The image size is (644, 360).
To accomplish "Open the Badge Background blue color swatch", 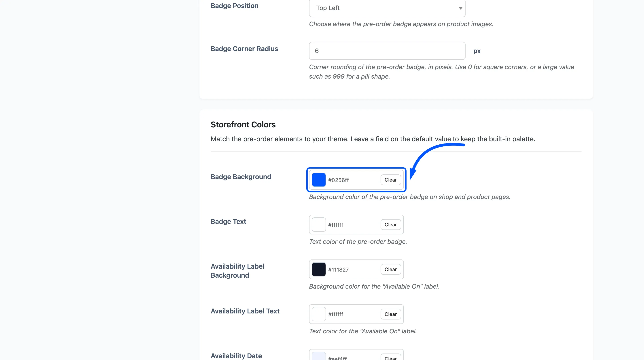I will [319, 180].
